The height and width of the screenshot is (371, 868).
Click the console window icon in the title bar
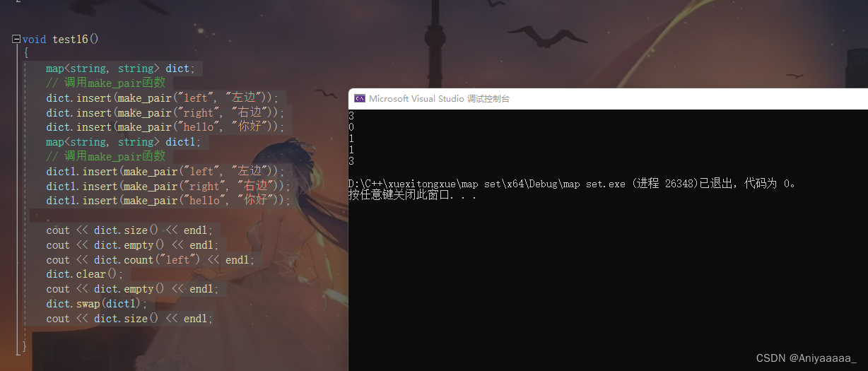pyautogui.click(x=360, y=99)
